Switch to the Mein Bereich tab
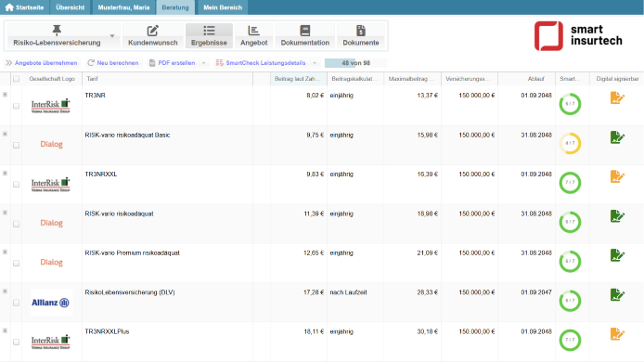 223,7
